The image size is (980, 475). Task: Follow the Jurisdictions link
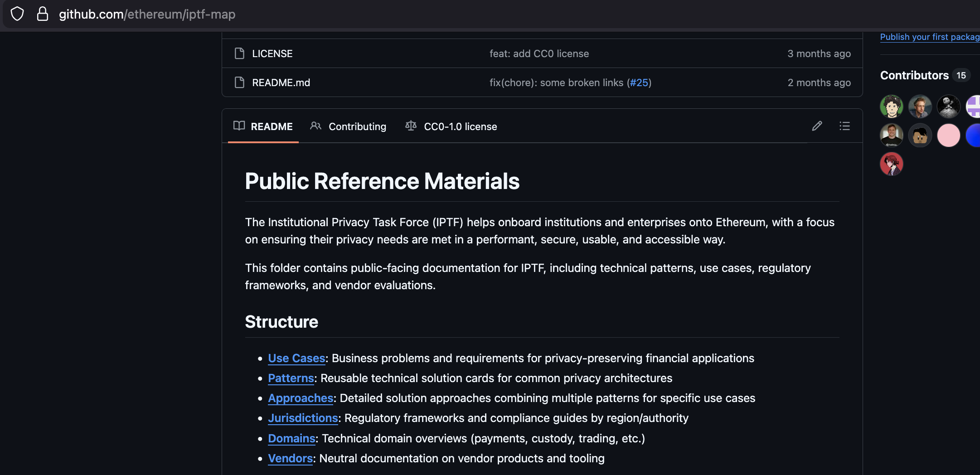[x=303, y=418]
